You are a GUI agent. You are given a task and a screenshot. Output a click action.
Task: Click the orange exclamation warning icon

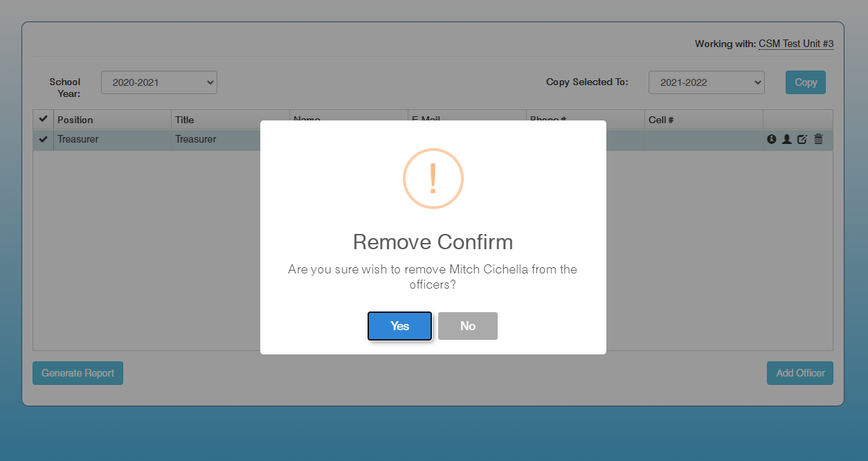(433, 179)
